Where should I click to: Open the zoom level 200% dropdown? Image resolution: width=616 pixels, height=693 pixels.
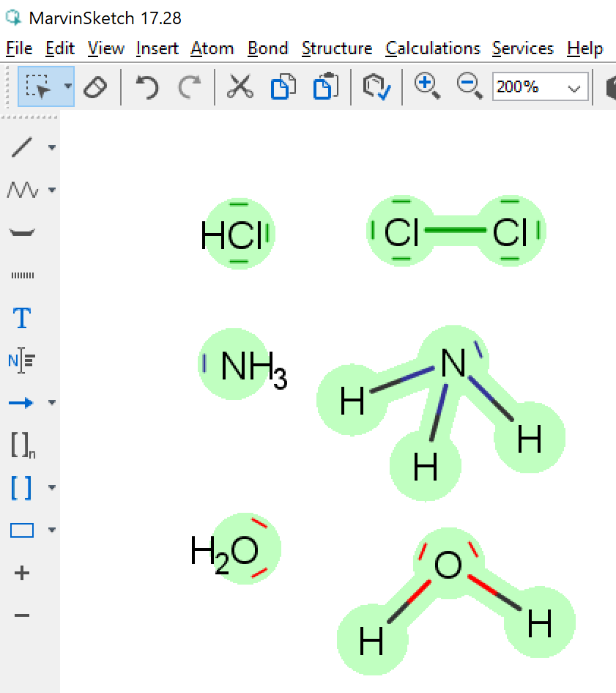[576, 88]
